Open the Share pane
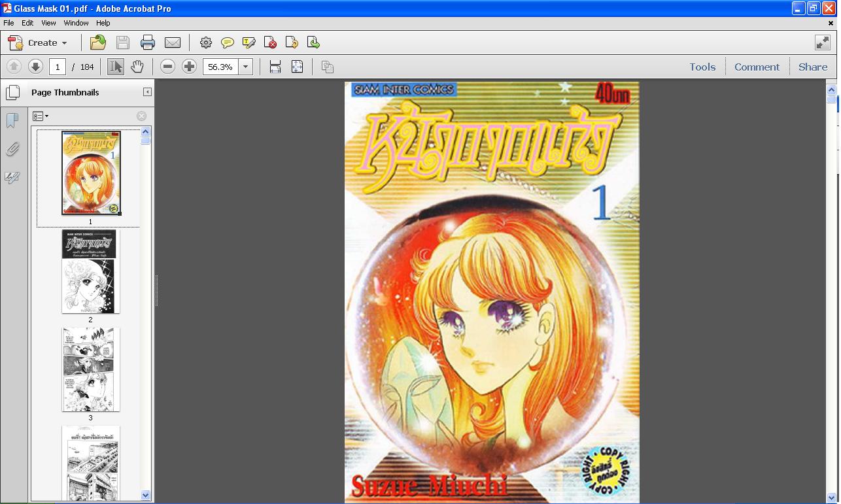 813,67
